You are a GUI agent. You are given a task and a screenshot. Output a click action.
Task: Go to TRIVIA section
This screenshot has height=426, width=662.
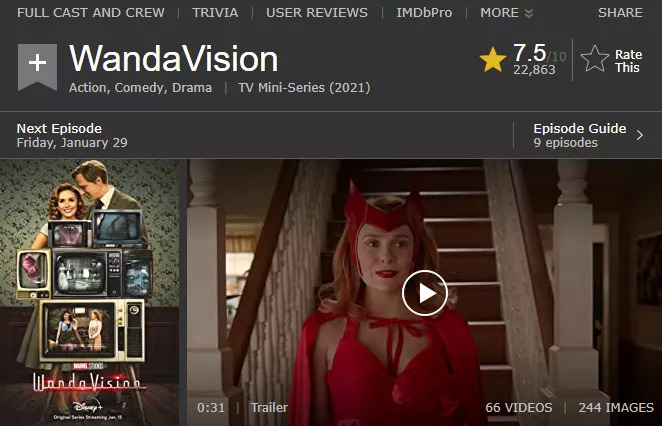215,13
